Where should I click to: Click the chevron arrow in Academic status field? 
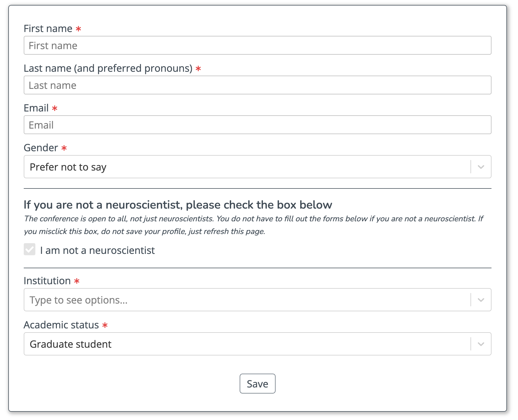(x=481, y=344)
